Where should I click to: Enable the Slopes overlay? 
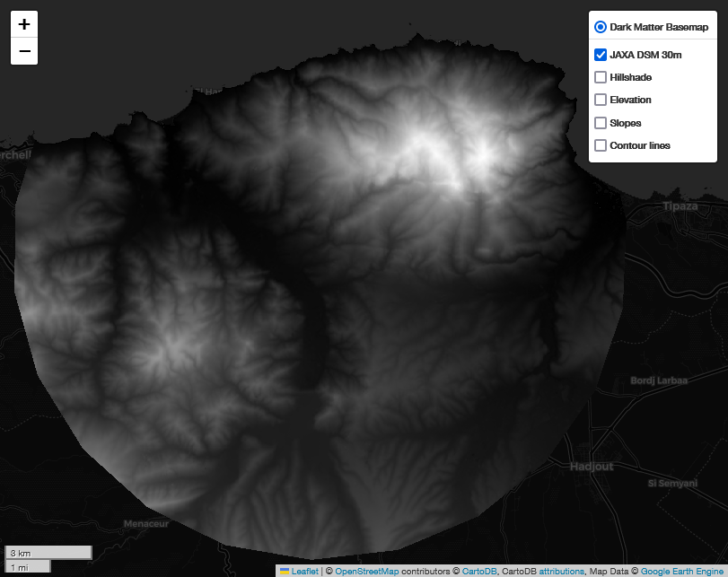[x=600, y=122]
